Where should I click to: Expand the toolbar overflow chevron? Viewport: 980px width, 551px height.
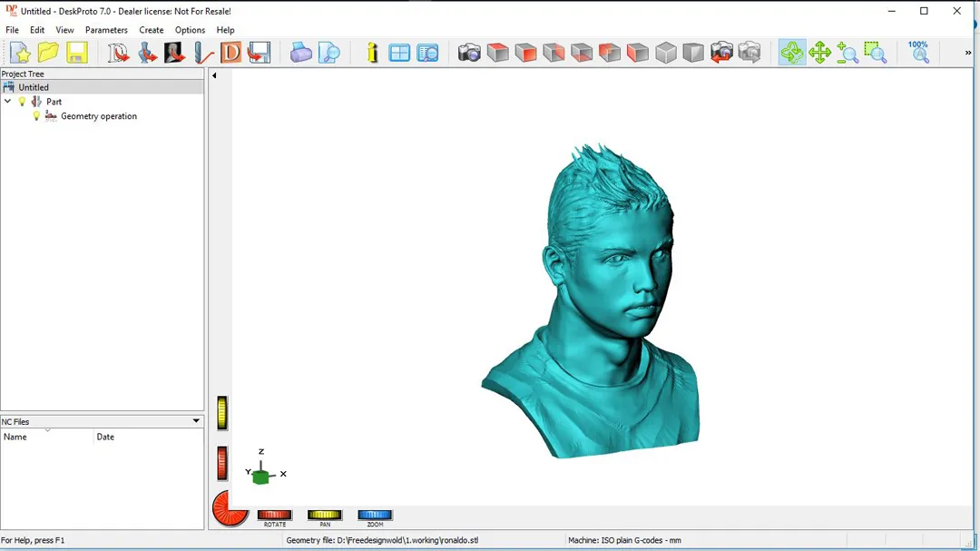(968, 54)
